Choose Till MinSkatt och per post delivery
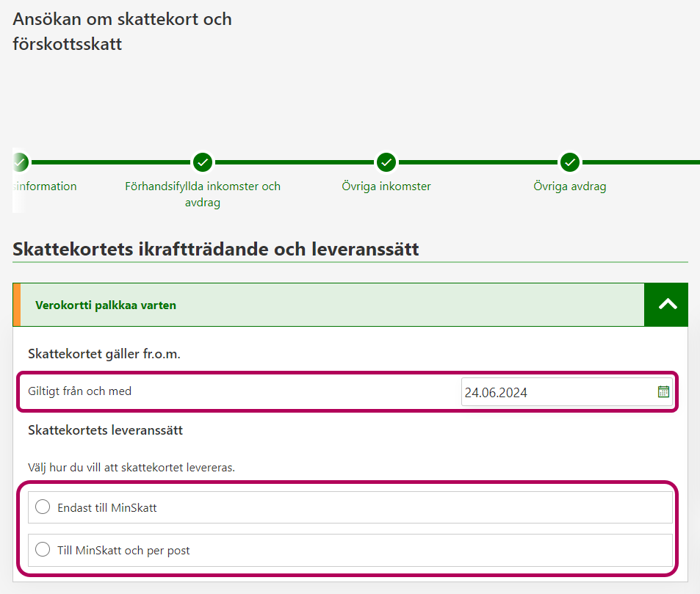The height and width of the screenshot is (594, 700). (43, 550)
